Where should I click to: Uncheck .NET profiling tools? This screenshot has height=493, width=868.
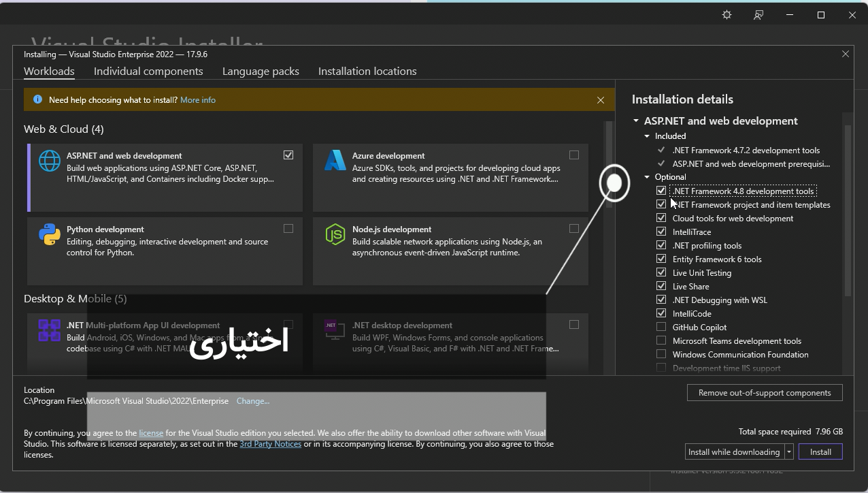661,245
